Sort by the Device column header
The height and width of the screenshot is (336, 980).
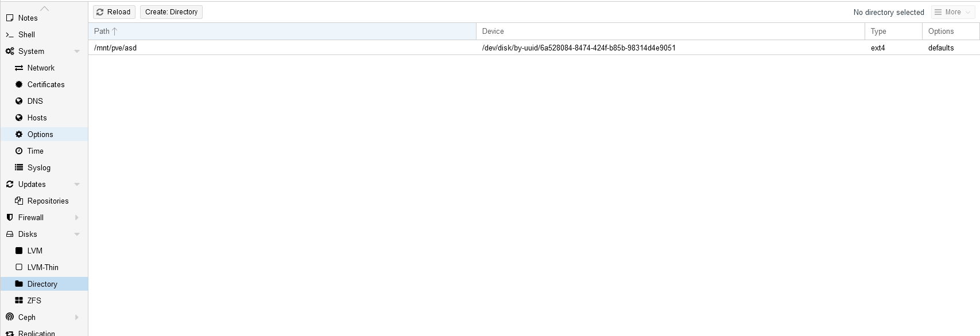pyautogui.click(x=671, y=32)
